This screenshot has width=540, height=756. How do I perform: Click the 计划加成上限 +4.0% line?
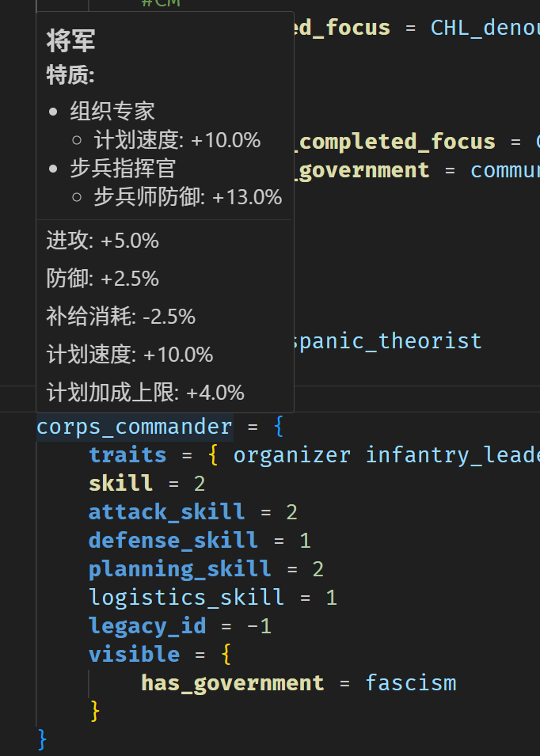pos(145,392)
